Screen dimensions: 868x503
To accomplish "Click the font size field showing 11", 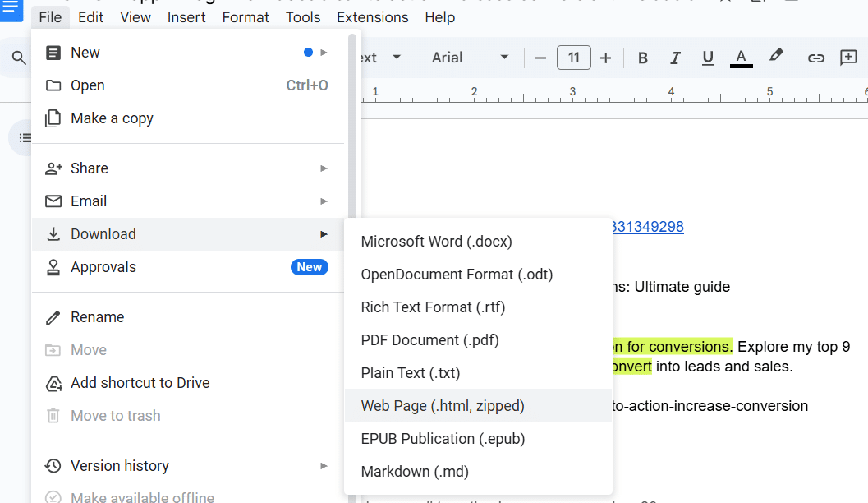I will tap(573, 58).
